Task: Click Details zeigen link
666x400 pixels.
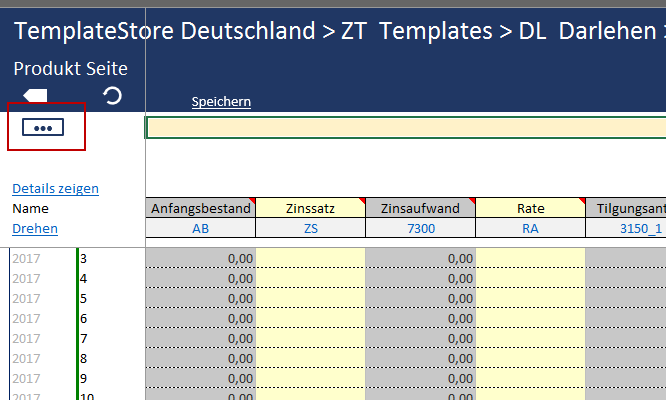Action: (x=55, y=188)
